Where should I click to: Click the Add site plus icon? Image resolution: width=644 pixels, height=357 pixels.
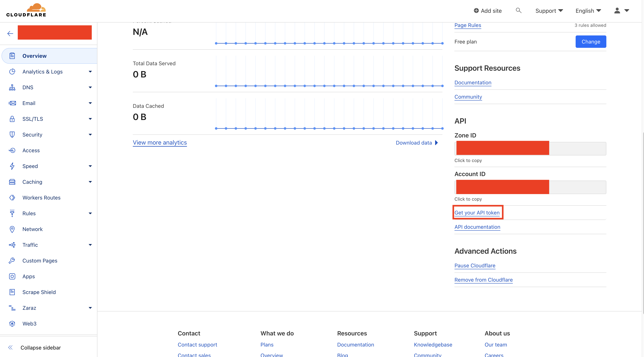[x=476, y=11]
